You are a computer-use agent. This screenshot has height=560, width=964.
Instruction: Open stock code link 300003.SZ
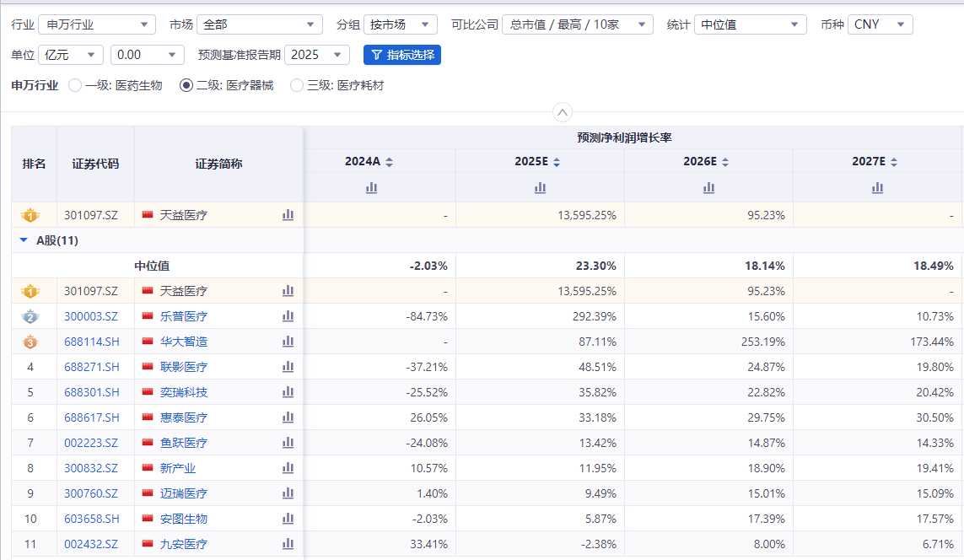point(91,316)
